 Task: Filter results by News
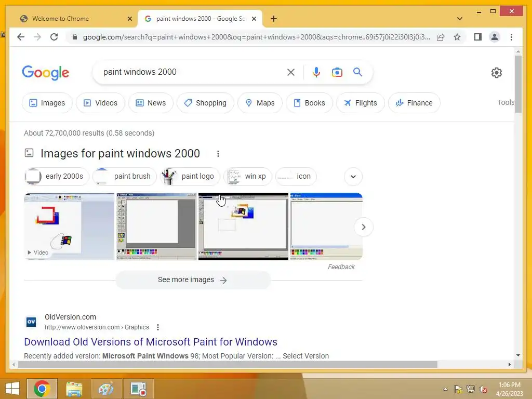tap(151, 103)
